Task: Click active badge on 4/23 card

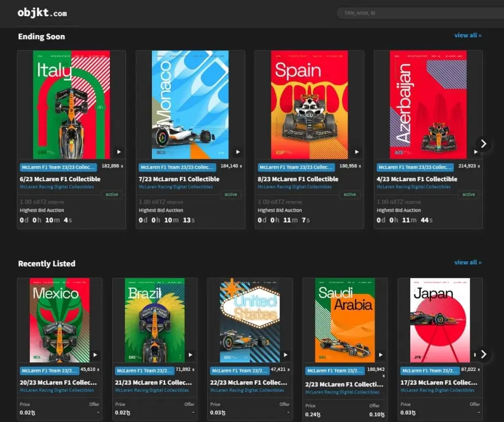Action: (x=469, y=195)
